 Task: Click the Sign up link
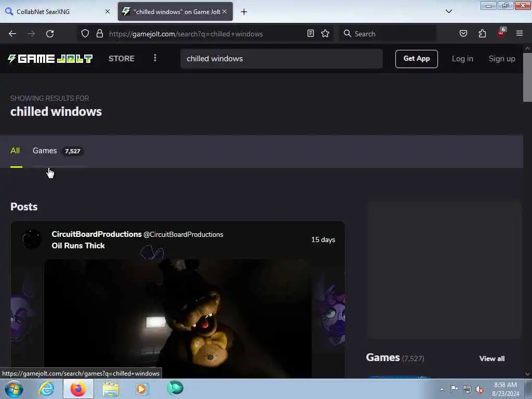502,59
